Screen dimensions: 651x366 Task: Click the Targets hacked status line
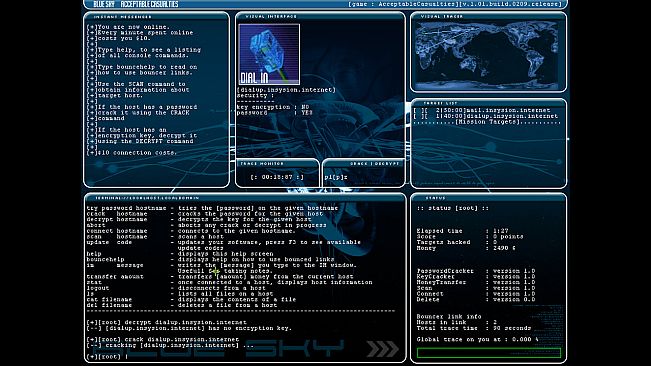pos(457,242)
